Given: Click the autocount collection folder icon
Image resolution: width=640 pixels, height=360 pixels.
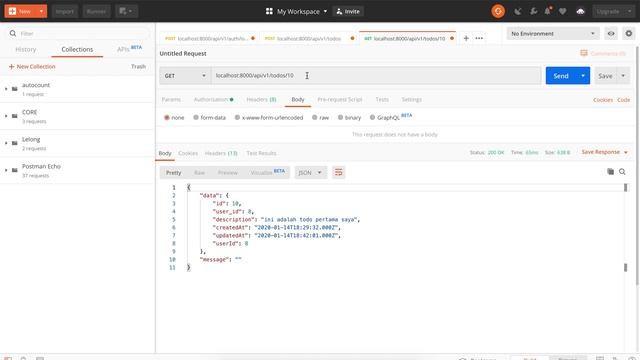Looking at the screenshot, I should [x=15, y=89].
